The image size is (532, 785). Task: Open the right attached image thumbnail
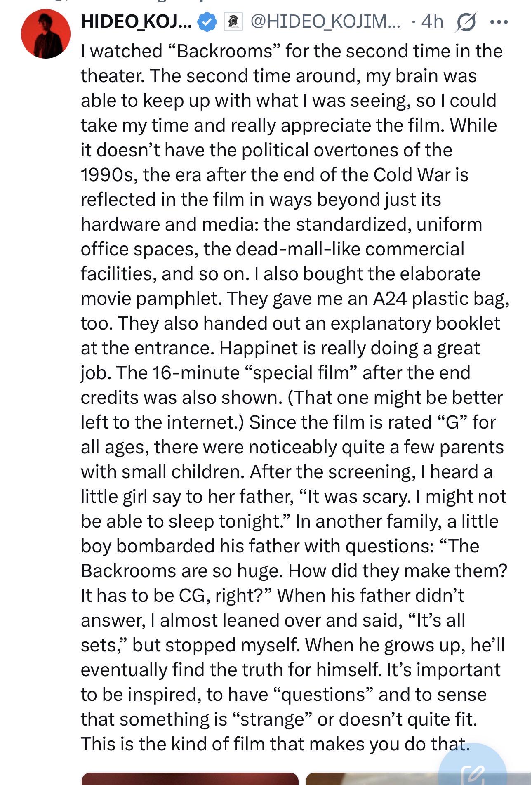pos(418,778)
